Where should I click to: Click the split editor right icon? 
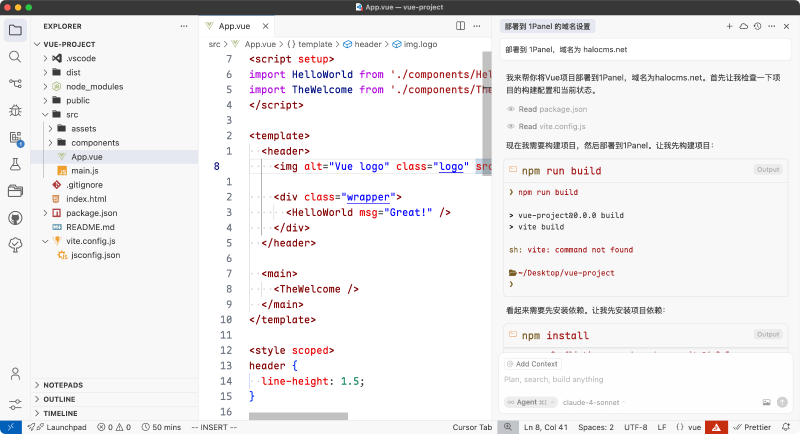tap(461, 25)
